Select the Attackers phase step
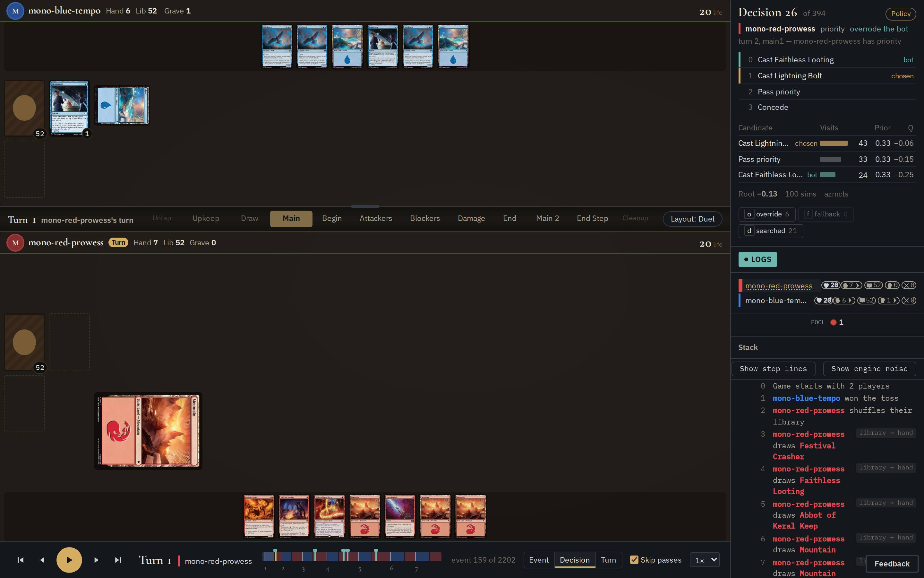This screenshot has height=578, width=924. pyautogui.click(x=376, y=219)
